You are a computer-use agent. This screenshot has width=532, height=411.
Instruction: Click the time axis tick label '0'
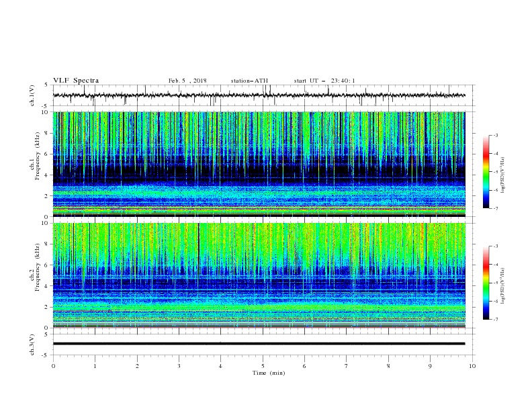pyautogui.click(x=53, y=366)
